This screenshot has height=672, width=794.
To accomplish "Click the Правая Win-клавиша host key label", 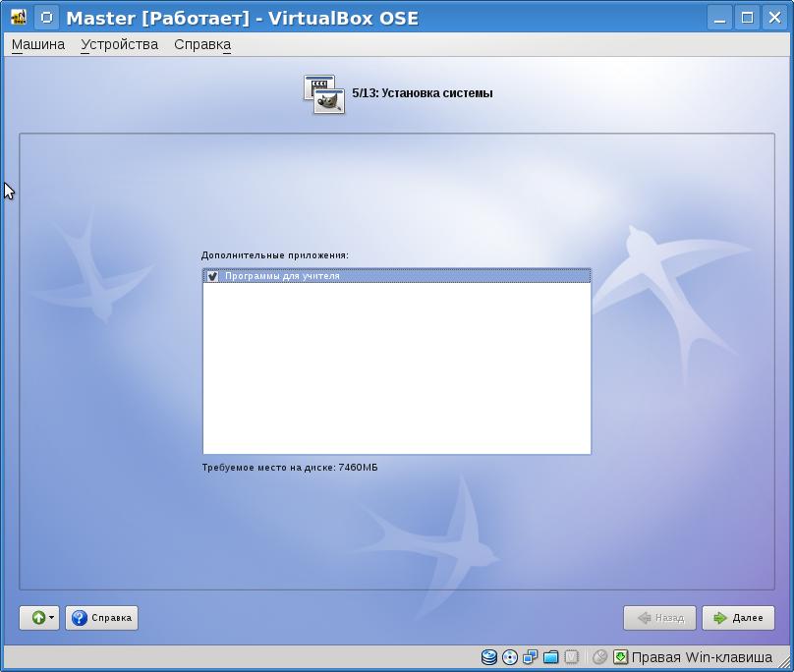I will click(701, 657).
